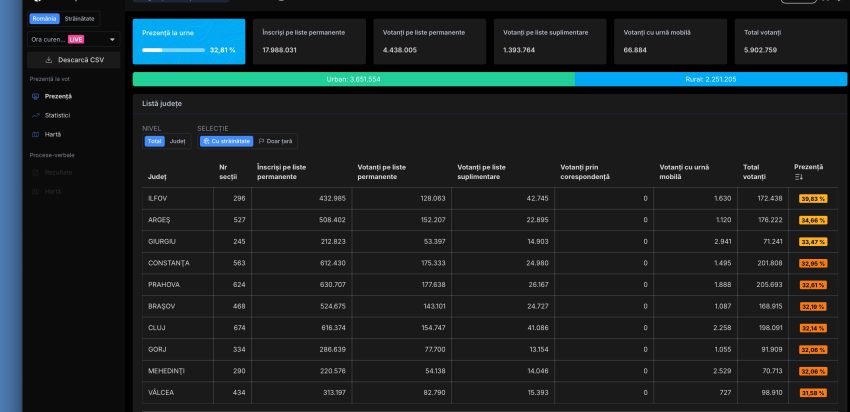Viewport: 850px width, 412px height.
Task: Click the green Urban turnout bar segment
Action: point(353,79)
